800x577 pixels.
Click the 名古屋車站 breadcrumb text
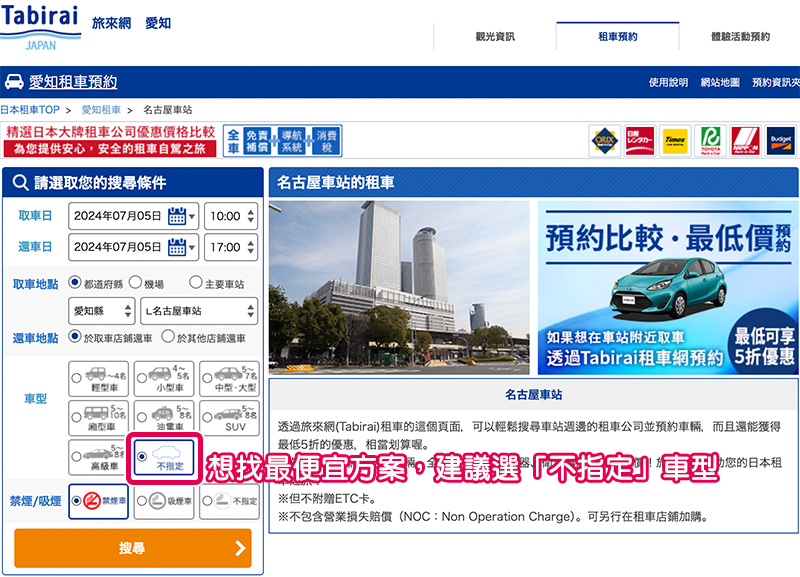click(167, 110)
